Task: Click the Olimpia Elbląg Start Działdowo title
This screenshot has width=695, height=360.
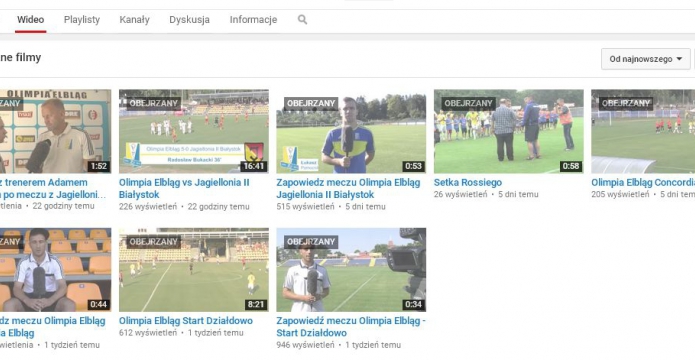Action: point(186,321)
